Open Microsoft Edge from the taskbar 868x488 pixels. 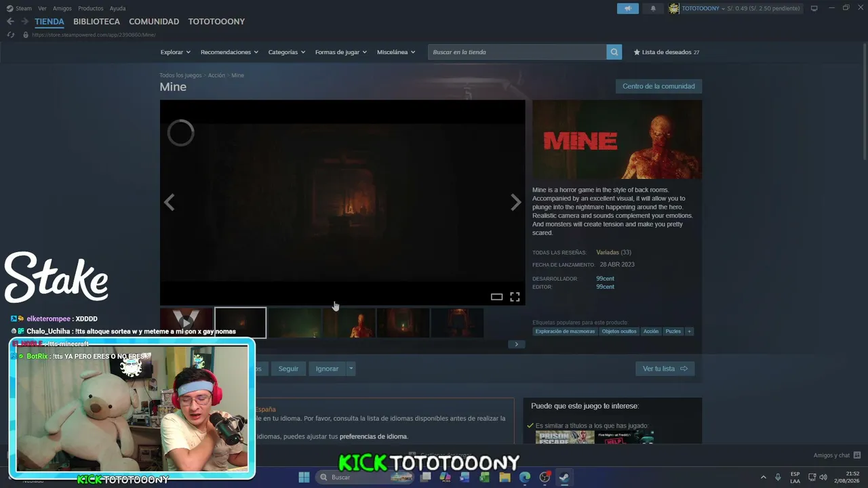click(525, 477)
